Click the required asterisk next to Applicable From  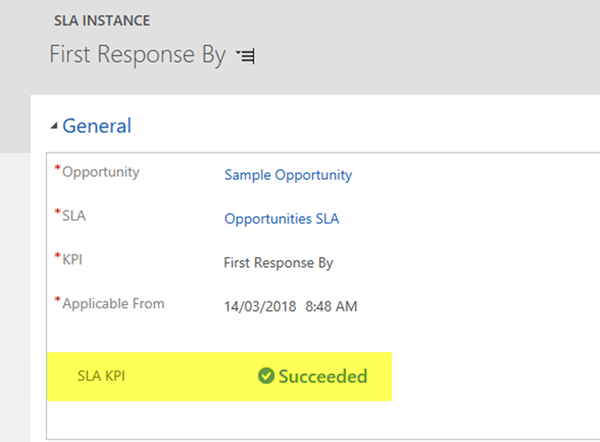58,301
